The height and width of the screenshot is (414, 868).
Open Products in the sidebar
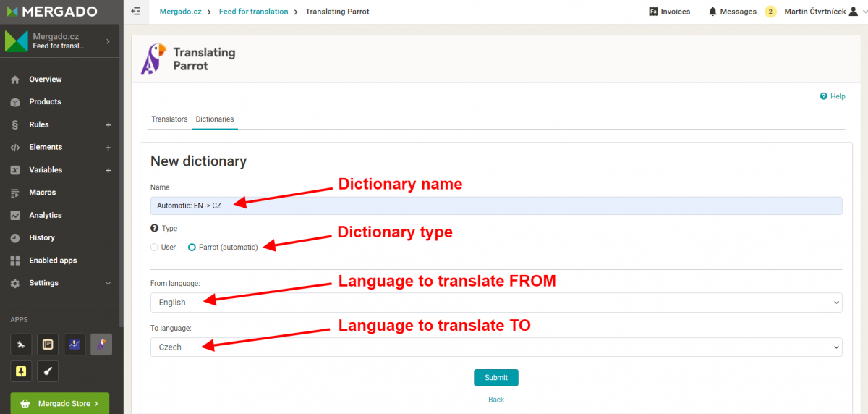45,102
